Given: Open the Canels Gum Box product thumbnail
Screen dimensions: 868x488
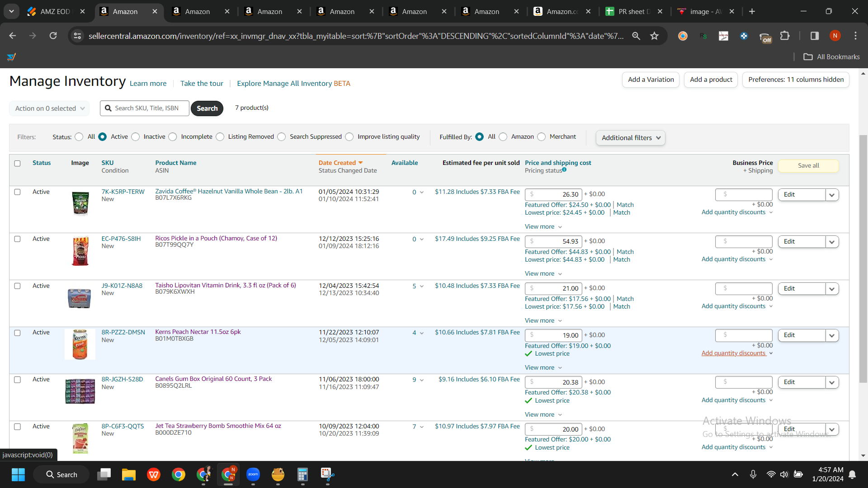Looking at the screenshot, I should [80, 391].
